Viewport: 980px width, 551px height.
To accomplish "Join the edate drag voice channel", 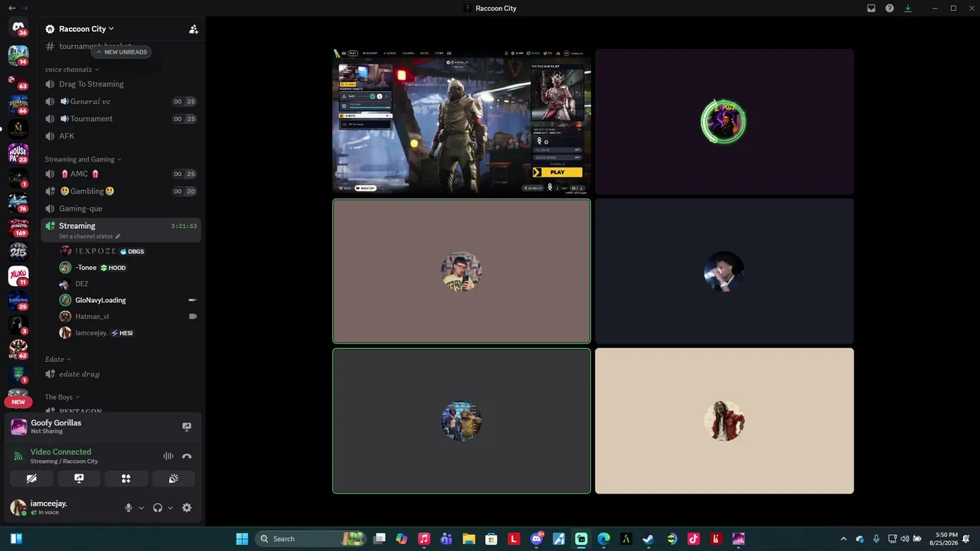I will [x=121, y=374].
